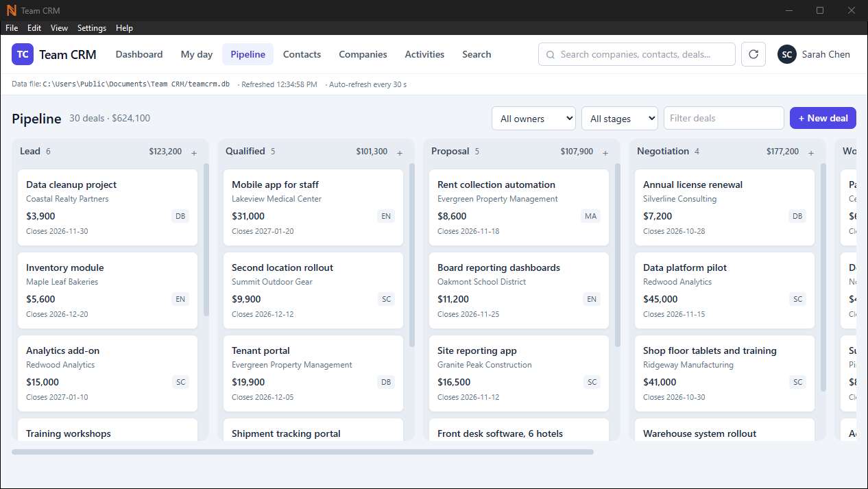Click the New deal button
The width and height of the screenshot is (868, 489).
click(823, 118)
